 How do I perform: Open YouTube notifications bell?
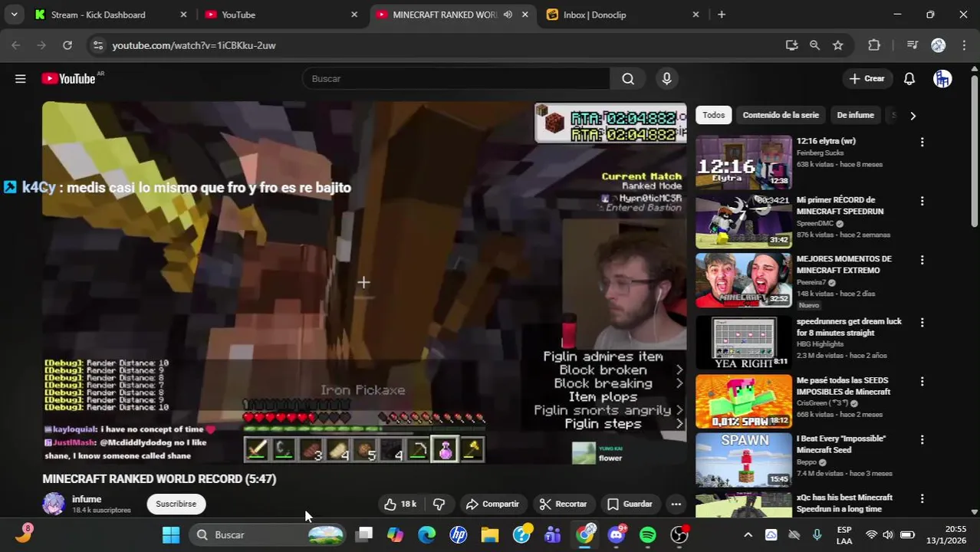click(x=909, y=78)
